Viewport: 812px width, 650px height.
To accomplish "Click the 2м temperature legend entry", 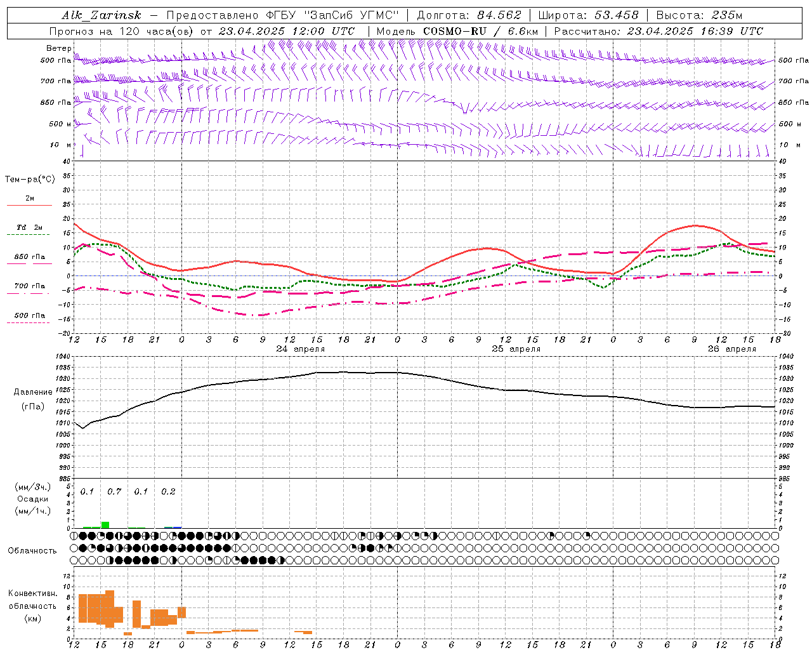I will coord(30,199).
